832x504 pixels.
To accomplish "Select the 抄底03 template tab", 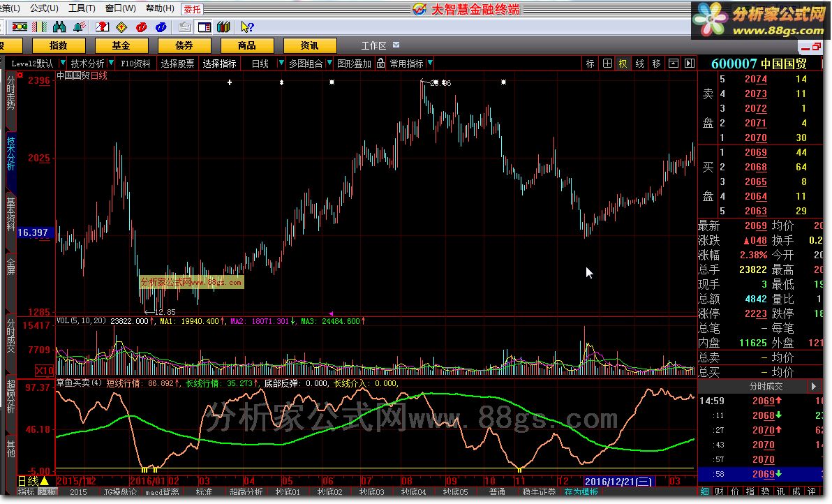I will [371, 492].
